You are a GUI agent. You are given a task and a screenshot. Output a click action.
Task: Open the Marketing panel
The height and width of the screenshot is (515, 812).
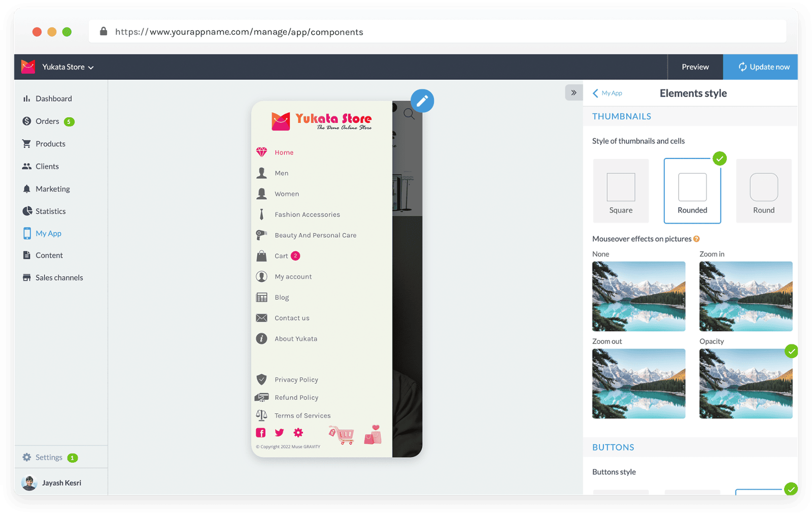(52, 188)
